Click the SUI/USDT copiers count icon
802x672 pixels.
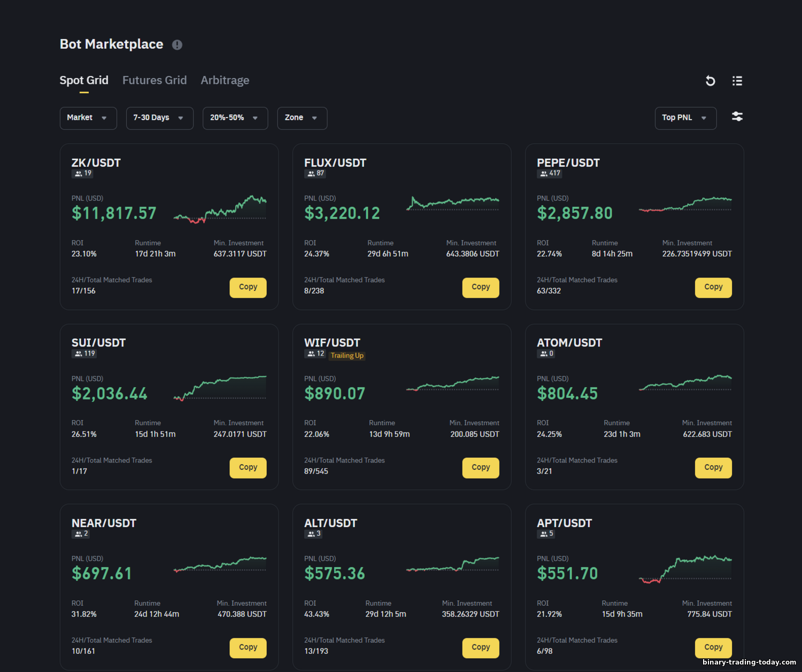[79, 354]
